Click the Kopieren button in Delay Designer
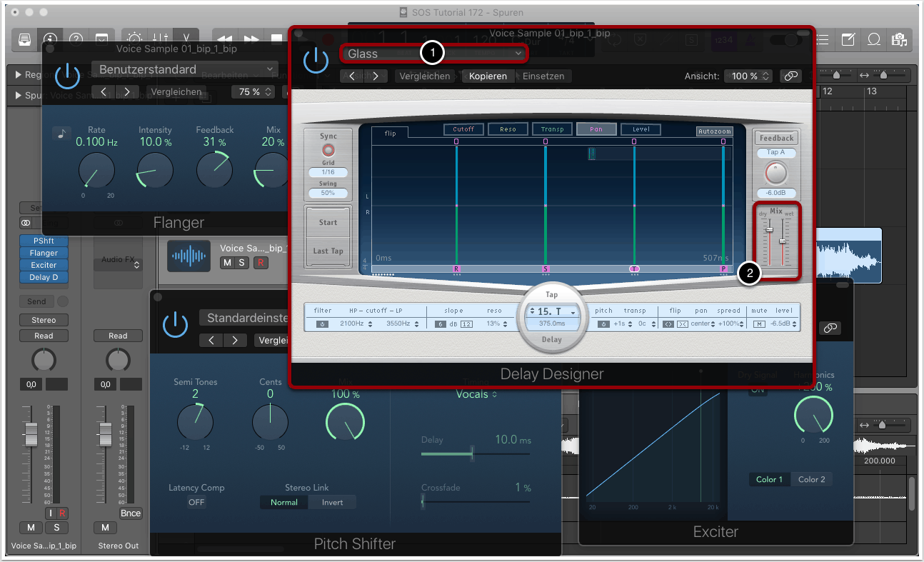The height and width of the screenshot is (562, 924). 488,76
